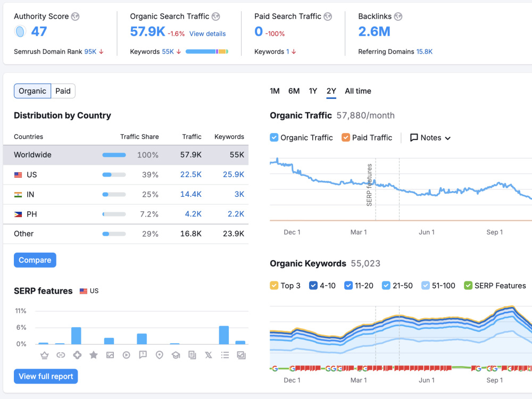Select the 6M time range

[x=294, y=91]
